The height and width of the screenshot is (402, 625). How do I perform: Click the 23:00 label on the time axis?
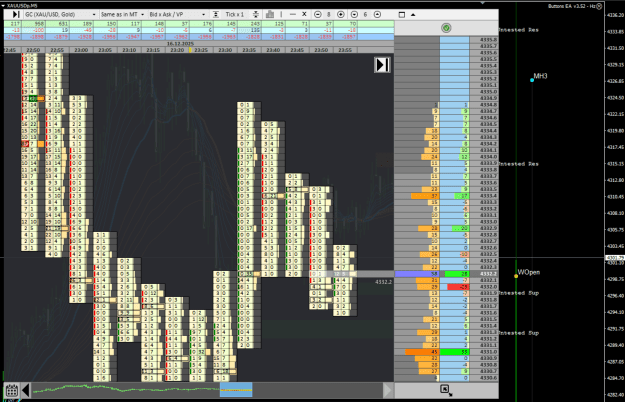81,50
